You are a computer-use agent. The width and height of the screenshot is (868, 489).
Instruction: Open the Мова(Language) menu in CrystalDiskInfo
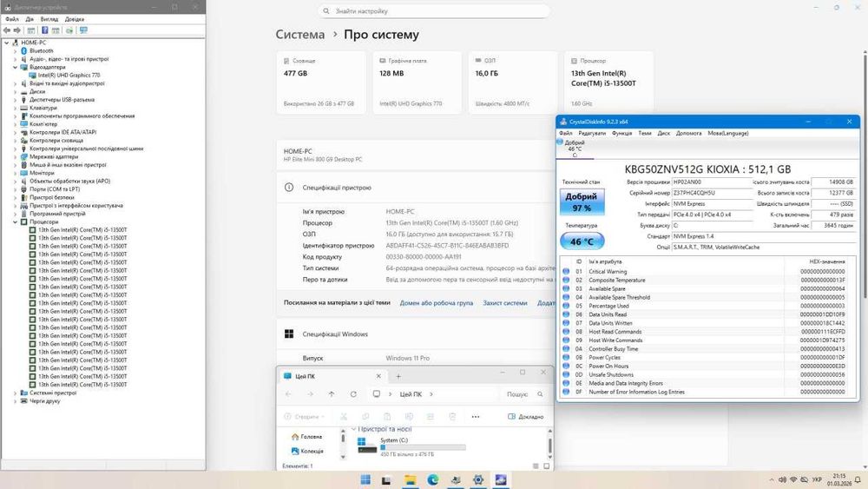[728, 133]
